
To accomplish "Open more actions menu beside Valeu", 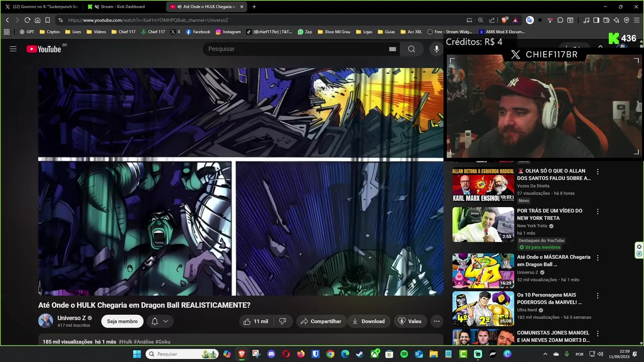I will coord(437,321).
